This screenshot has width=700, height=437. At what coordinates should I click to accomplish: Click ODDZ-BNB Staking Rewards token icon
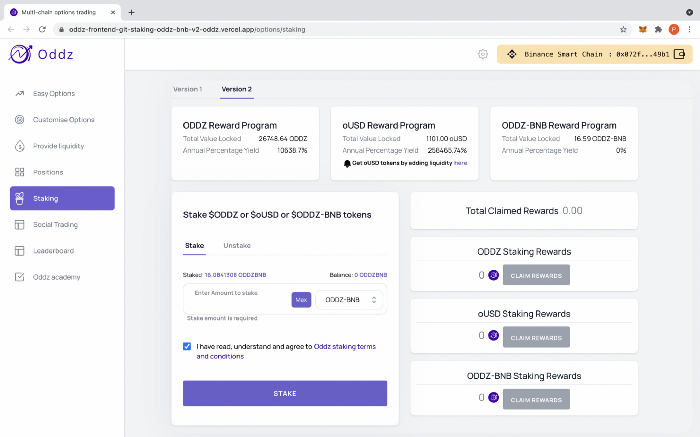click(x=493, y=397)
